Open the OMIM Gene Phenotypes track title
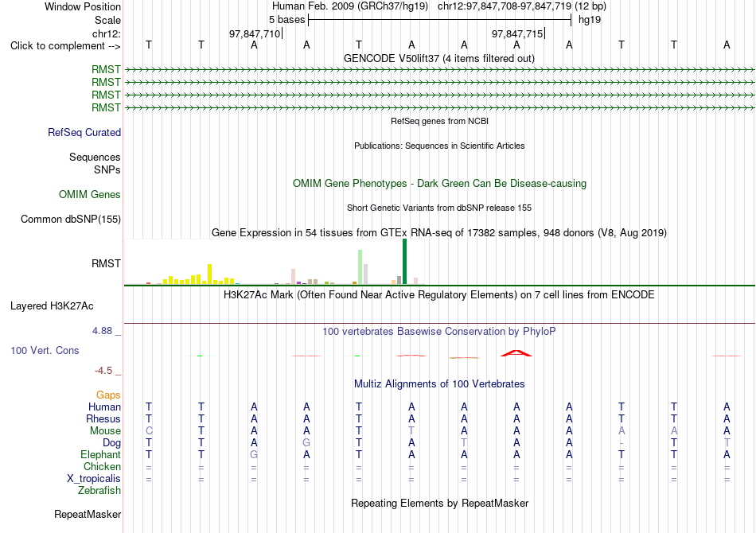 439,184
